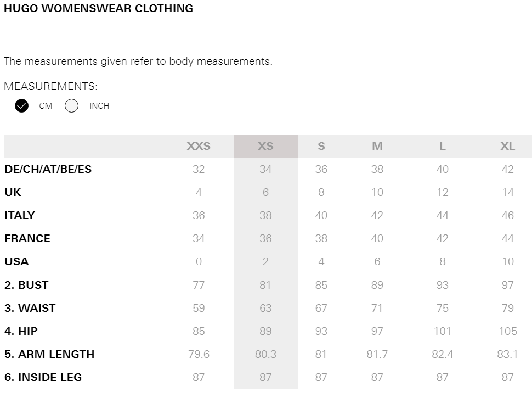This screenshot has width=532, height=403.
Task: Click the 3. WAIST measurement label
Action: point(30,308)
